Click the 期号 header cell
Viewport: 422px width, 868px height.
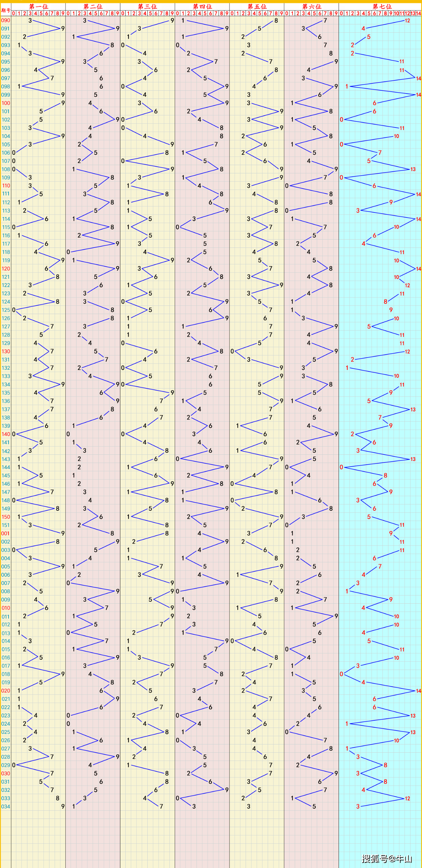pos(6,10)
